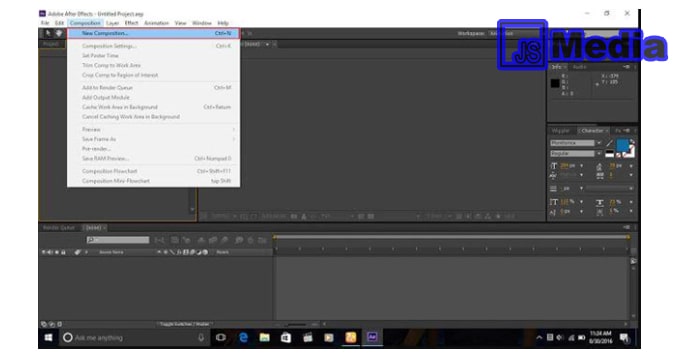700x360 pixels.
Task: Choose New Composition from the menu
Action: click(x=153, y=33)
